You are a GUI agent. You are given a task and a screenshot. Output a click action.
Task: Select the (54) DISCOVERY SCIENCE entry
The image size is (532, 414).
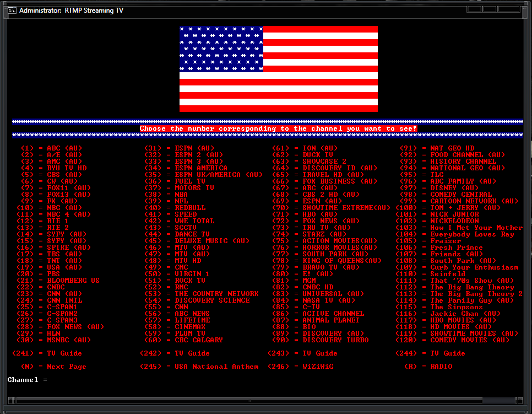click(x=197, y=300)
